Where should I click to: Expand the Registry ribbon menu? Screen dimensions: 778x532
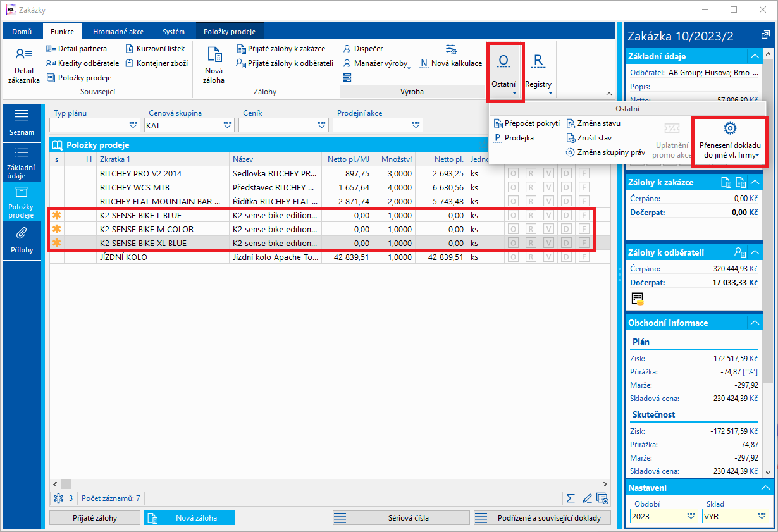[538, 73]
